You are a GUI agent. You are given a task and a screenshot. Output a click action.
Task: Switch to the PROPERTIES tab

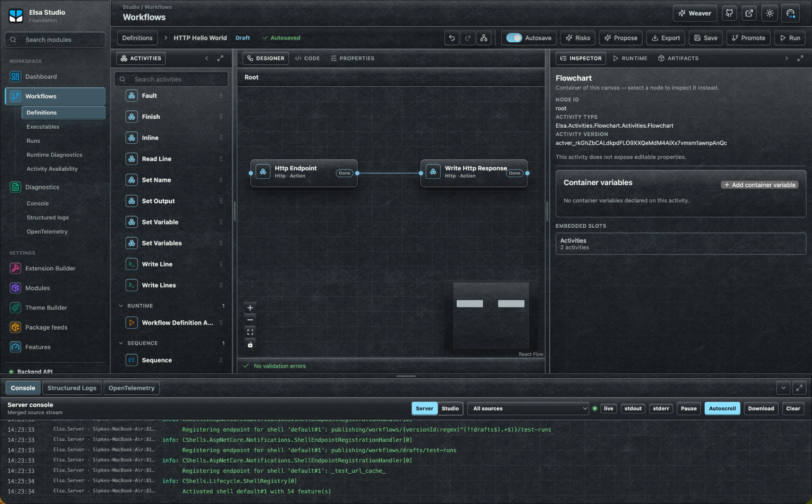tap(353, 58)
